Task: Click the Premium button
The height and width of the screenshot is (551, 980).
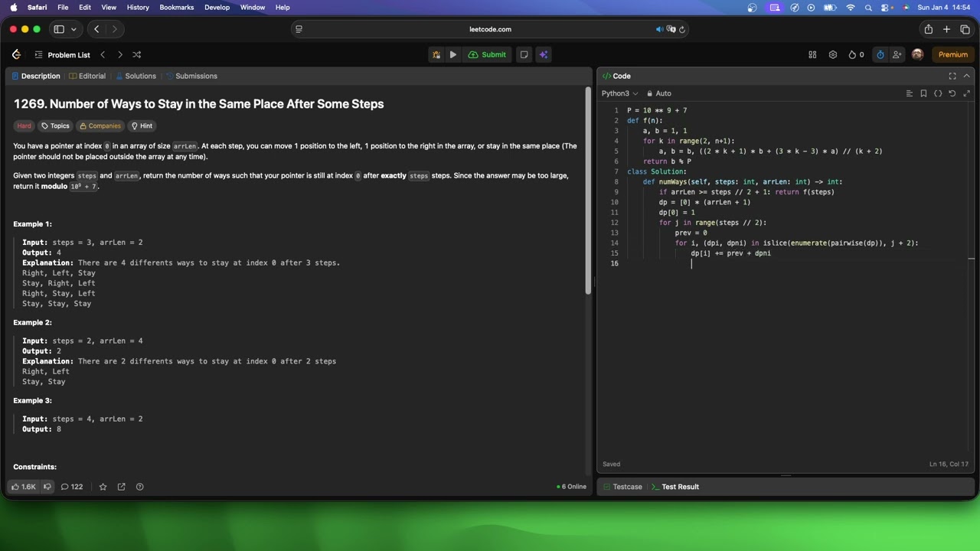Action: [x=953, y=54]
